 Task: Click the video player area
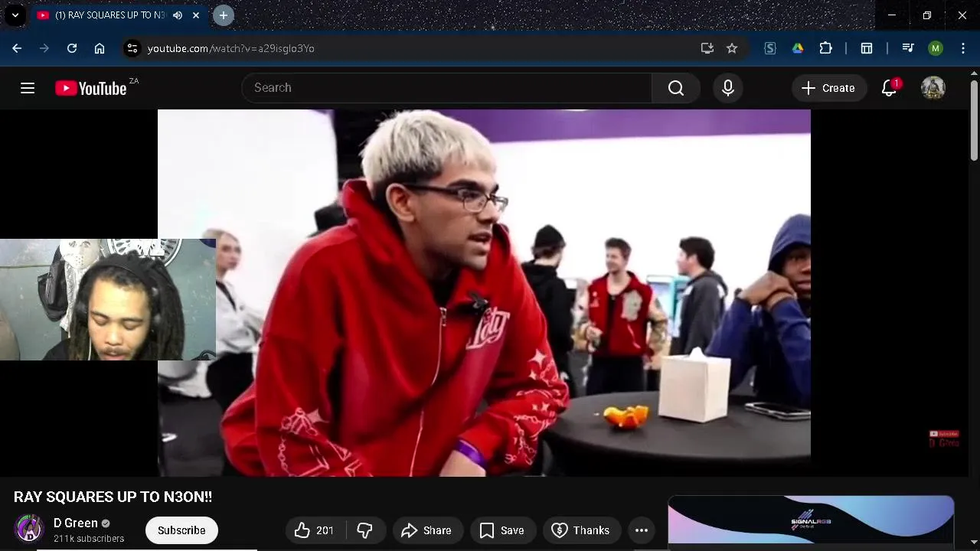click(x=484, y=293)
